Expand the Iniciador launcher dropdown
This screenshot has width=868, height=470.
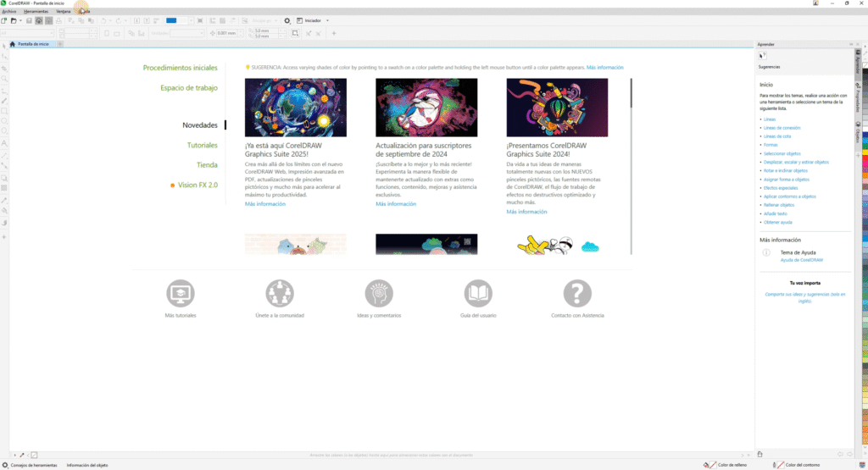pyautogui.click(x=328, y=20)
